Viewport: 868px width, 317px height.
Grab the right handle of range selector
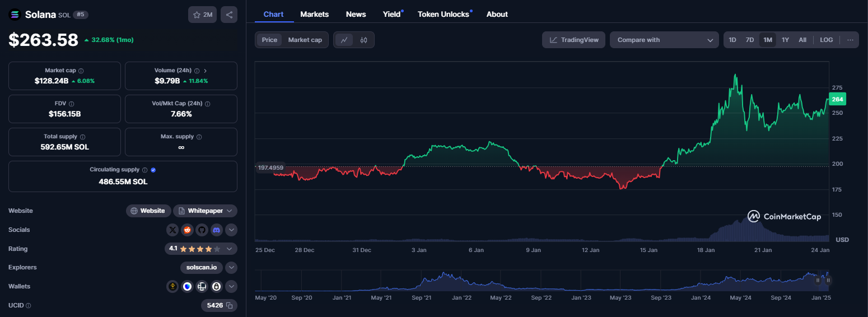pos(828,280)
